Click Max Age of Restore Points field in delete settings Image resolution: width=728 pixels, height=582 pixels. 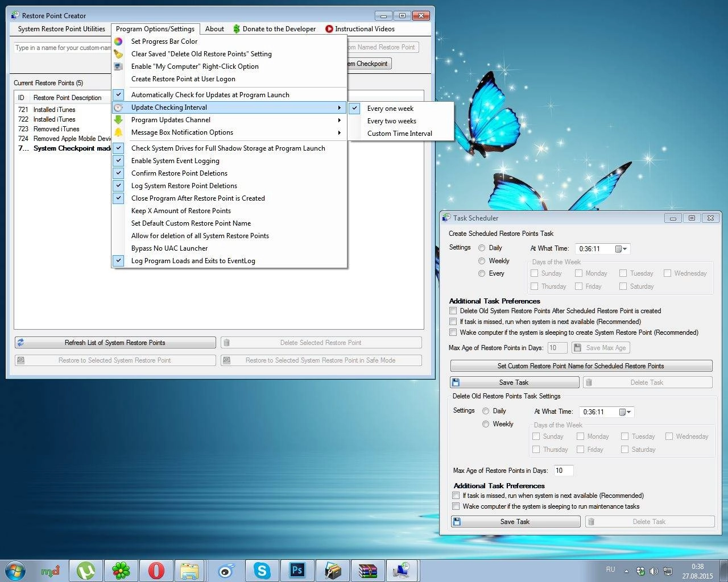[x=563, y=471]
